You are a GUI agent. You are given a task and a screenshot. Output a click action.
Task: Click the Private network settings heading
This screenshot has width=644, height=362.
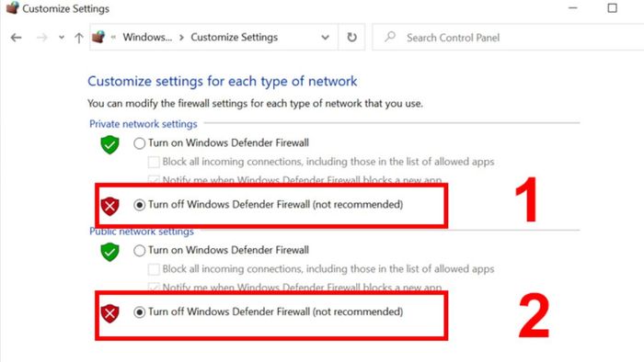click(x=144, y=124)
